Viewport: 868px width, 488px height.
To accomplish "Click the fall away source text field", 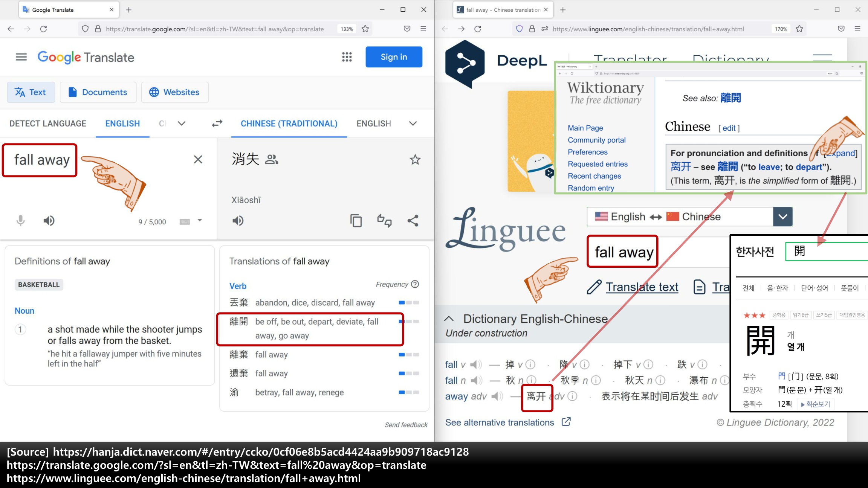I will [42, 160].
